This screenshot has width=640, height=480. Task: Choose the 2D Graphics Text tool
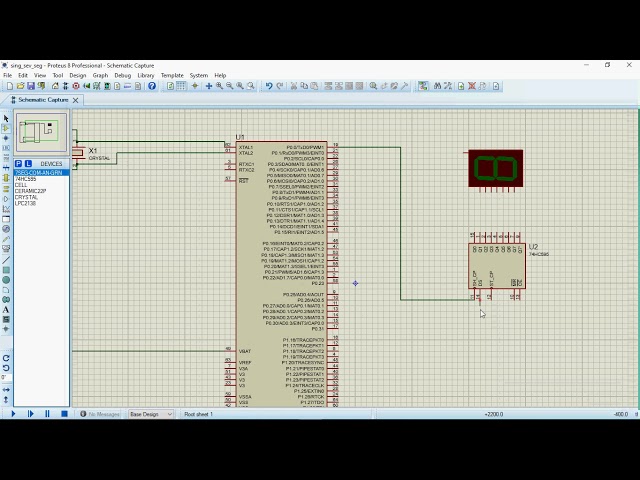click(6, 309)
